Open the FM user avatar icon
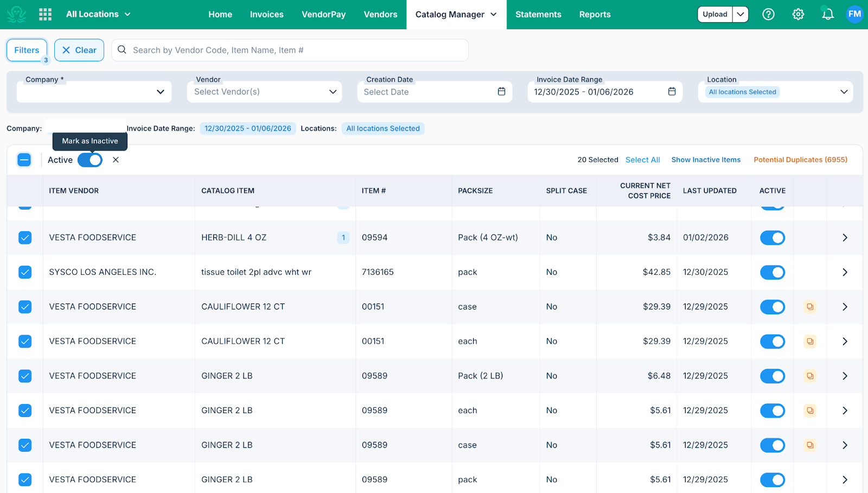The image size is (868, 493). [x=854, y=14]
